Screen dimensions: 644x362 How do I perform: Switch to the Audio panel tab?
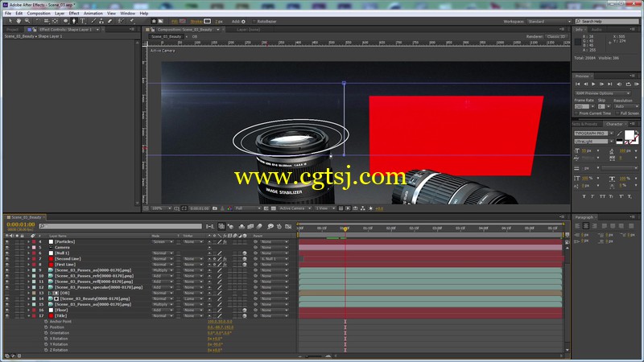[597, 30]
